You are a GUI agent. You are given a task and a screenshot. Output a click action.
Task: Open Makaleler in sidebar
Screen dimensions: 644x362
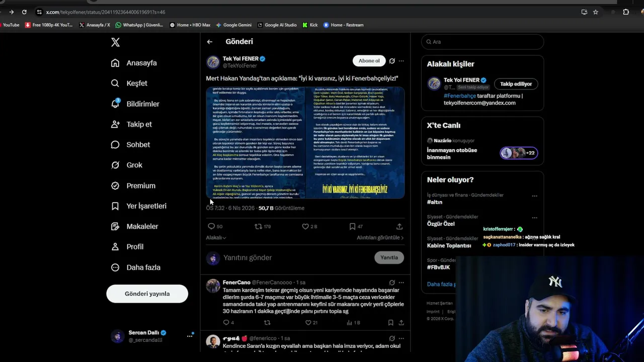134,226
